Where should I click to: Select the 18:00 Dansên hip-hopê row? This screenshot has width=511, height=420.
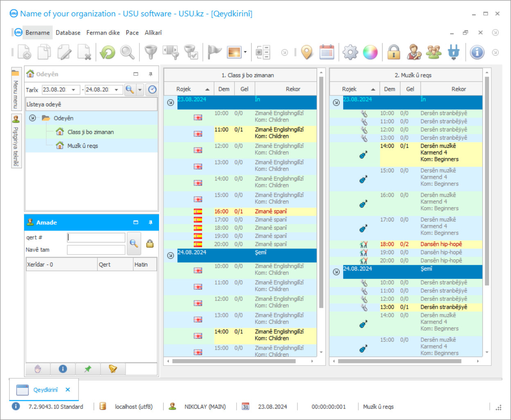pyautogui.click(x=406, y=244)
